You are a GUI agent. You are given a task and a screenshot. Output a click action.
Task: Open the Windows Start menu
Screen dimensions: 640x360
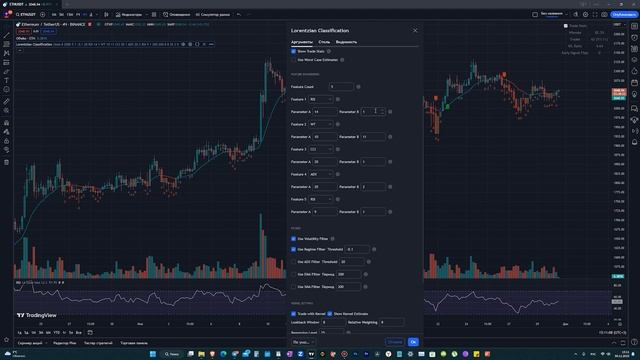click(153, 354)
